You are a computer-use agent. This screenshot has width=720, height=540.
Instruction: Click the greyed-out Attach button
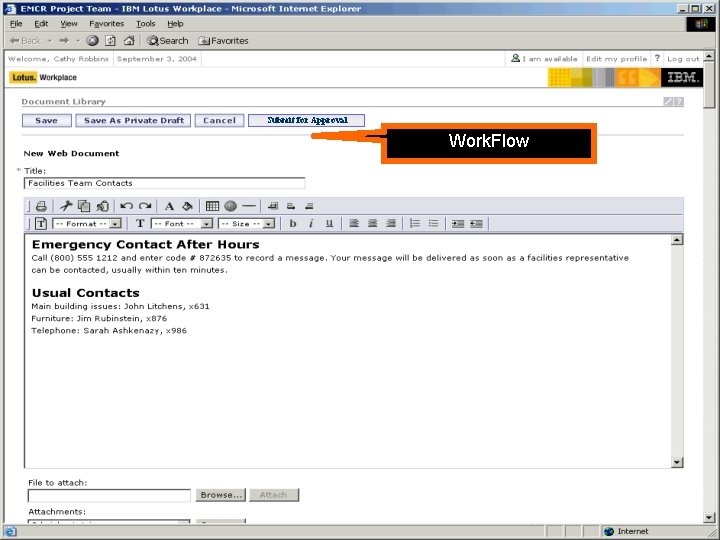[x=274, y=495]
